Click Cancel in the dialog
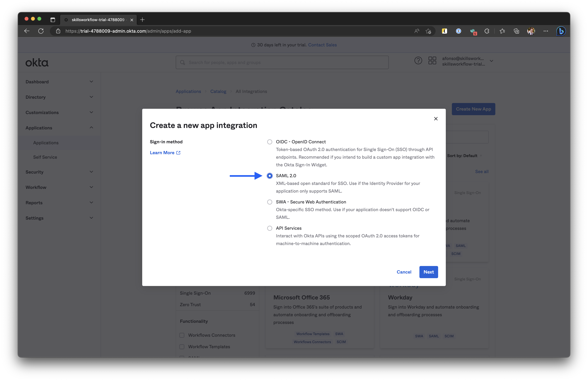Viewport: 588px width, 381px height. (x=404, y=272)
